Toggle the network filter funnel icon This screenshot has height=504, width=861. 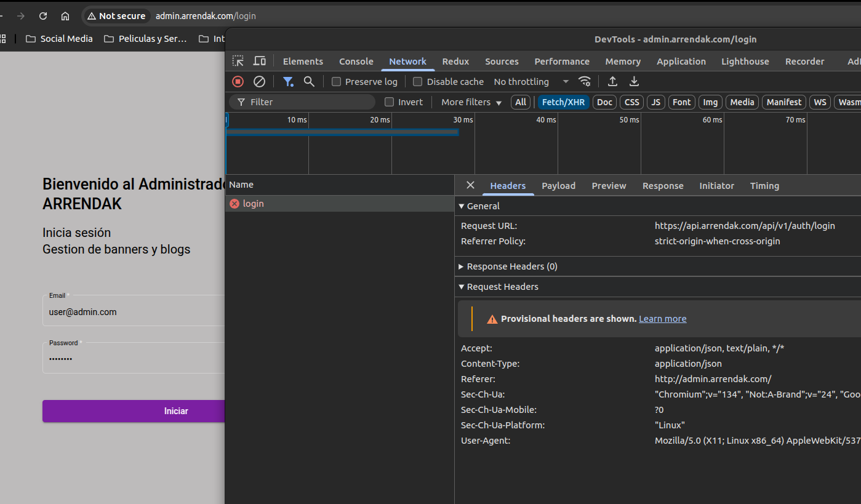pyautogui.click(x=287, y=81)
